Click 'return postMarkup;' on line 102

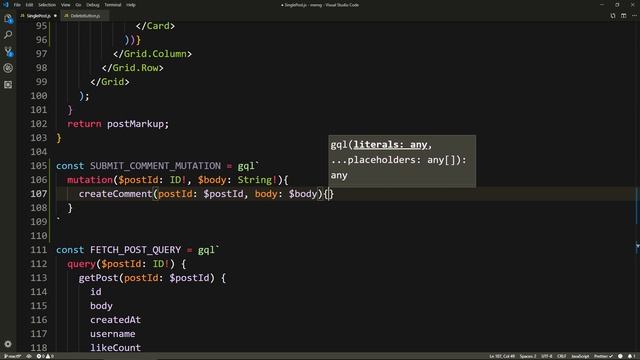pos(118,124)
